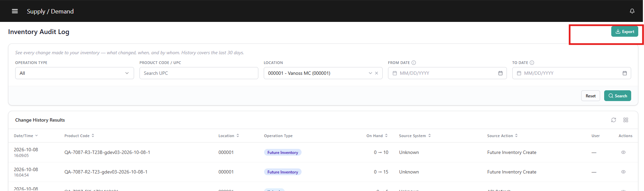Select product code QA-7087-R3-T23B-gdev03-2026-10-08-1

point(107,152)
